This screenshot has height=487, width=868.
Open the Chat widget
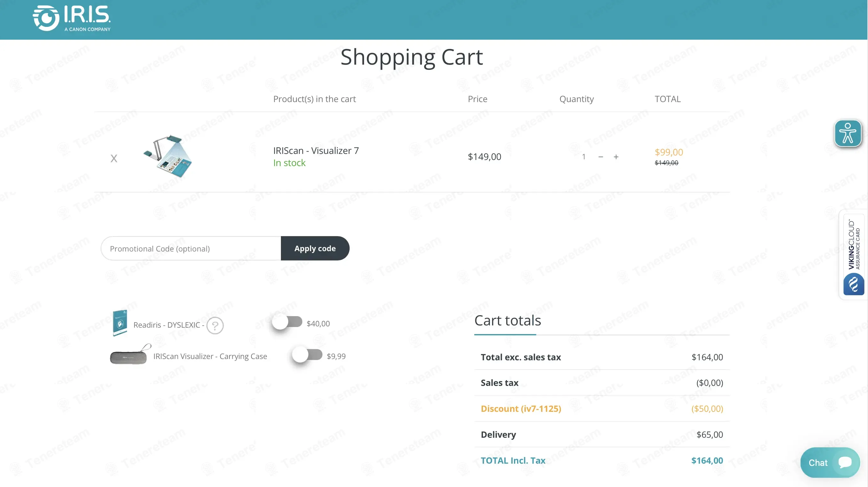818,463
